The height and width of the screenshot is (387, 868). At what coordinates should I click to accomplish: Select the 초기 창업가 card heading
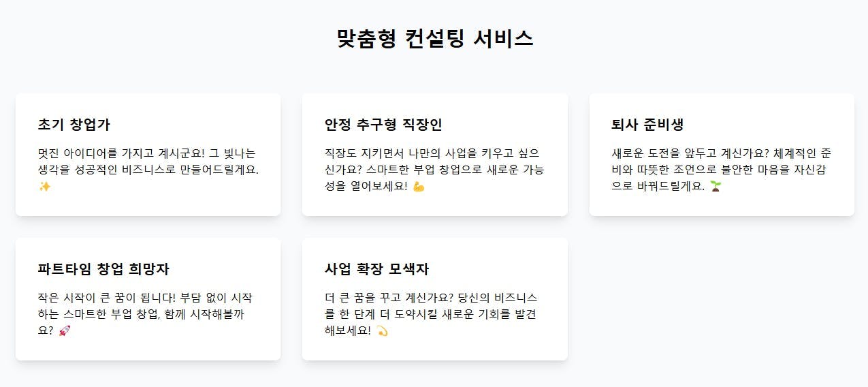click(x=74, y=125)
